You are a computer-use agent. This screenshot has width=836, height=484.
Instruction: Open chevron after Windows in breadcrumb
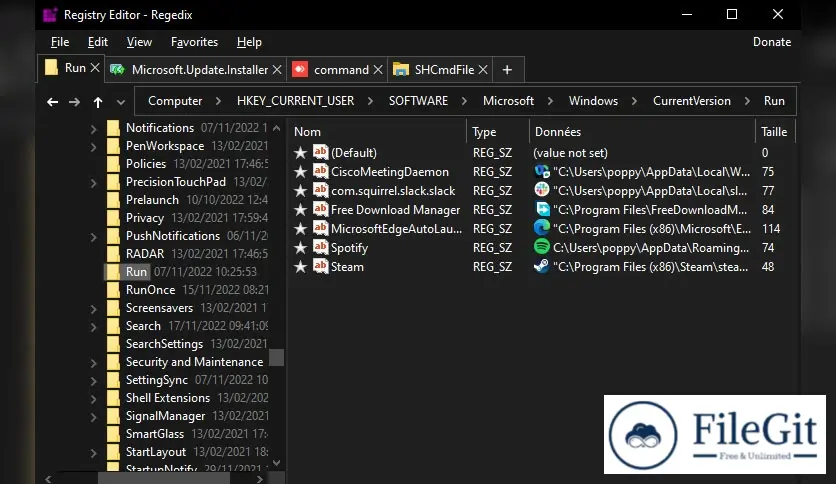634,101
